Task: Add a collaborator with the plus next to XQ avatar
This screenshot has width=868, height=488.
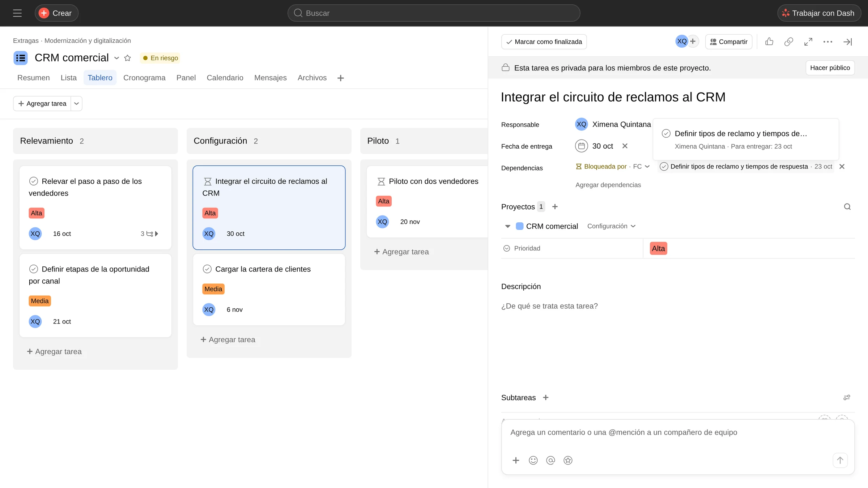Action: pos(693,42)
